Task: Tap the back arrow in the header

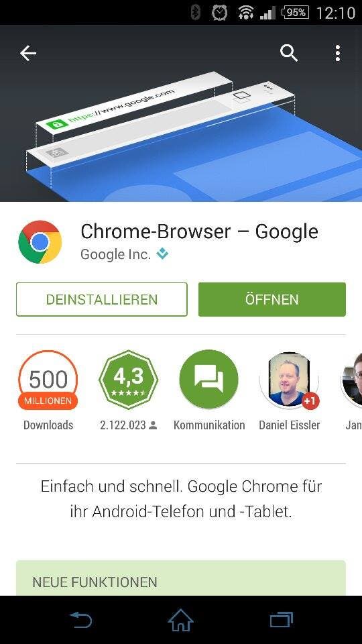Action: pyautogui.click(x=28, y=54)
